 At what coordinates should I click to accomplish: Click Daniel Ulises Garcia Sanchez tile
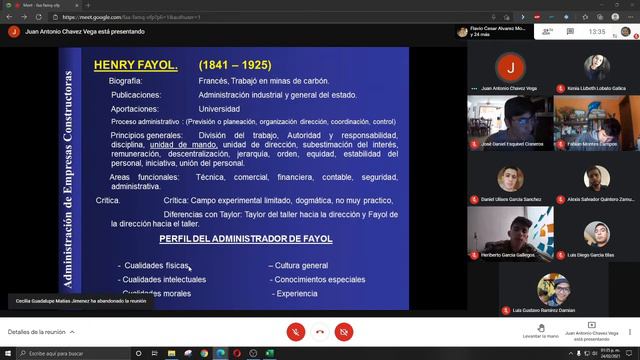pos(511,179)
